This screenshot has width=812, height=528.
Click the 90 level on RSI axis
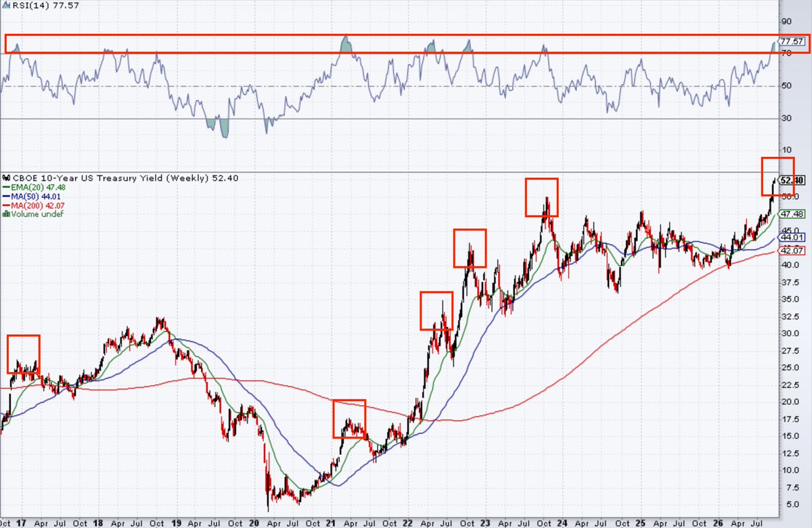(x=785, y=20)
